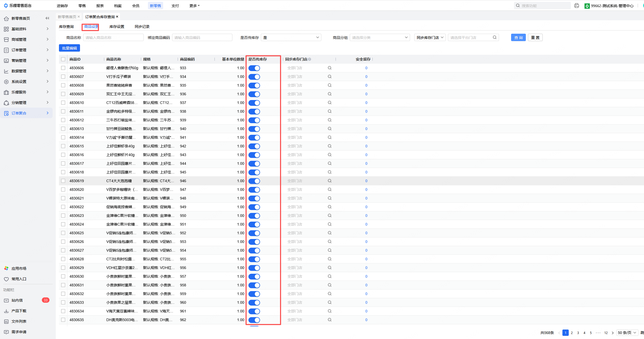644x339 pixels.
Task: Expand the 50 条/页 page size selector
Action: 627,333
